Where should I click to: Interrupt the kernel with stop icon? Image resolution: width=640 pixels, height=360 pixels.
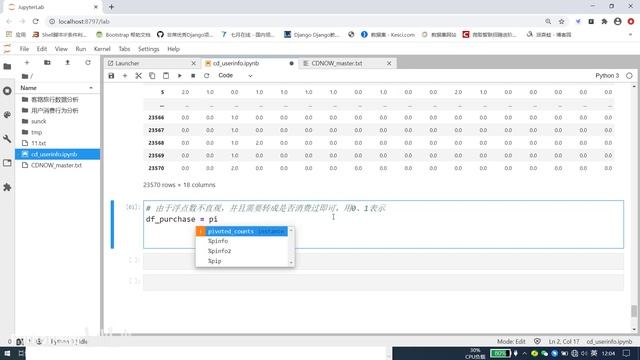[x=193, y=76]
